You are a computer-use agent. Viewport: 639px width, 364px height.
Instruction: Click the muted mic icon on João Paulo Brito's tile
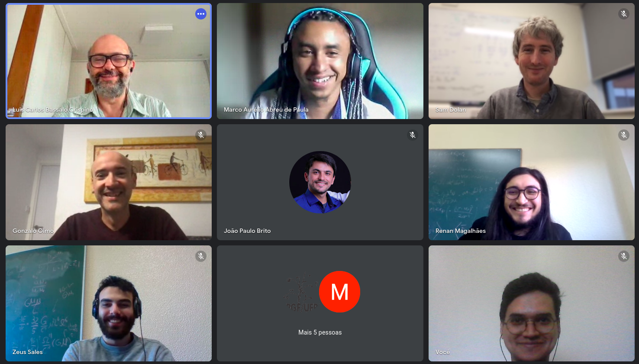point(413,135)
